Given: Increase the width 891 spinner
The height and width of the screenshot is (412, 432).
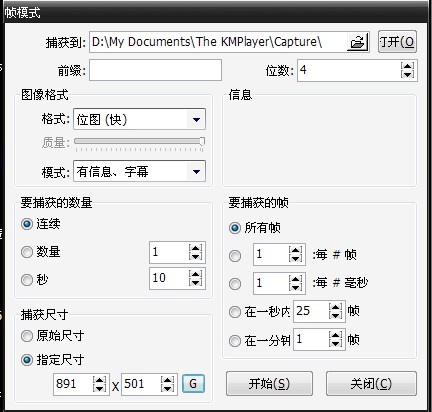Looking at the screenshot, I should [100, 380].
